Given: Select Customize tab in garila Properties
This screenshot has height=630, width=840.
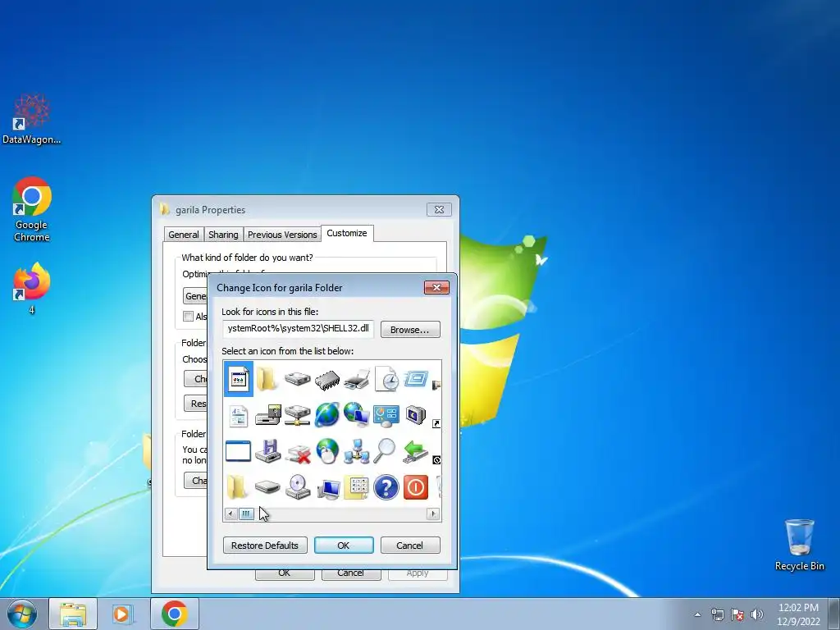Looking at the screenshot, I should pyautogui.click(x=347, y=233).
